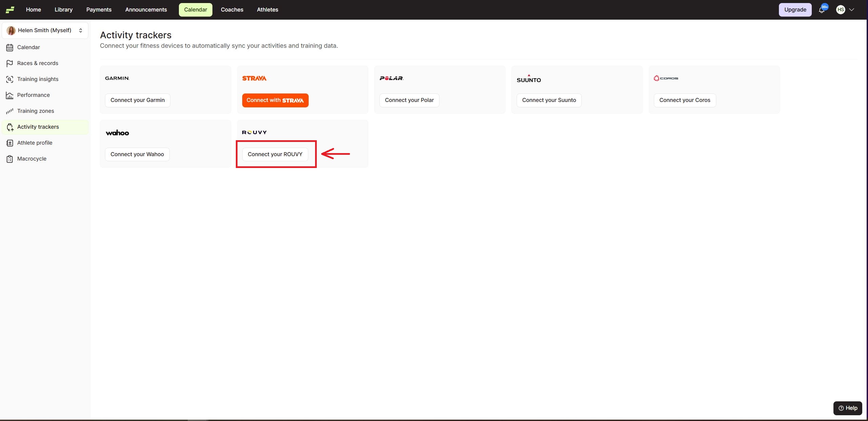
Task: Open the Macrocycle clipboard icon
Action: [9, 159]
